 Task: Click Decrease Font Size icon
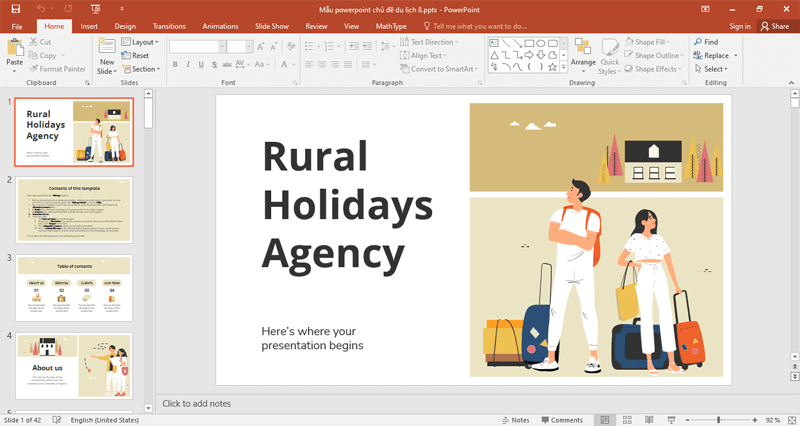[x=273, y=46]
